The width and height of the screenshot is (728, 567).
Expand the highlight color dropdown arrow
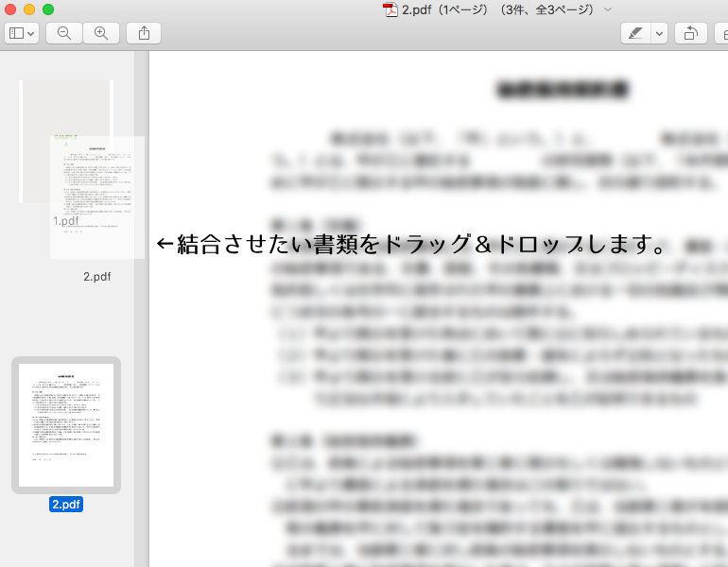pos(659,33)
